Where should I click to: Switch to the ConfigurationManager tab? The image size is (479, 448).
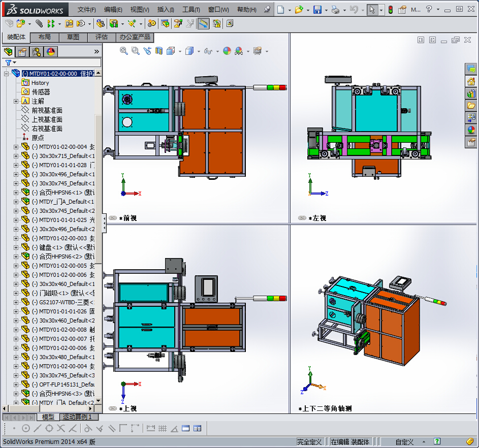(37, 52)
